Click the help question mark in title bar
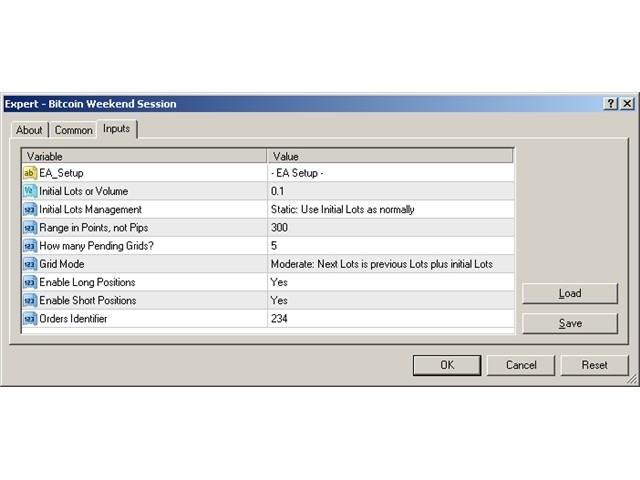 611,104
